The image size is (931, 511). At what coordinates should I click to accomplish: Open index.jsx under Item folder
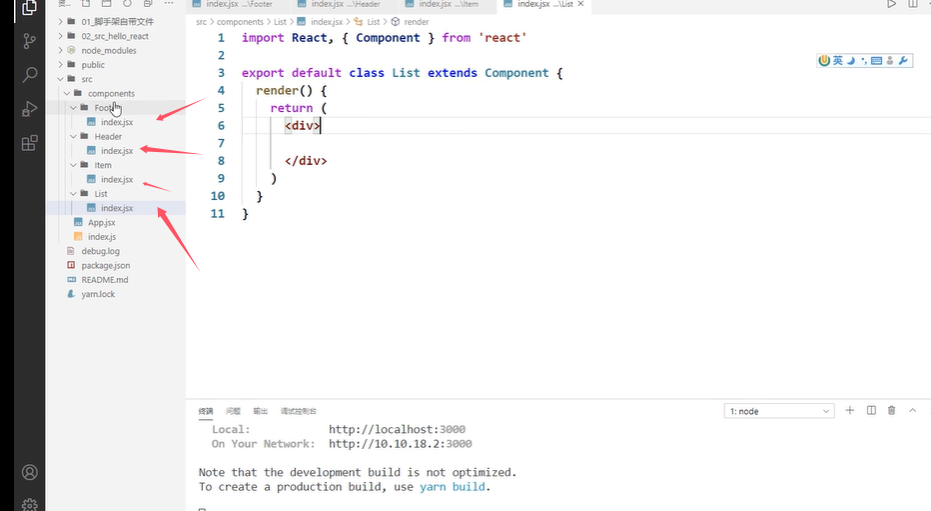pyautogui.click(x=116, y=179)
